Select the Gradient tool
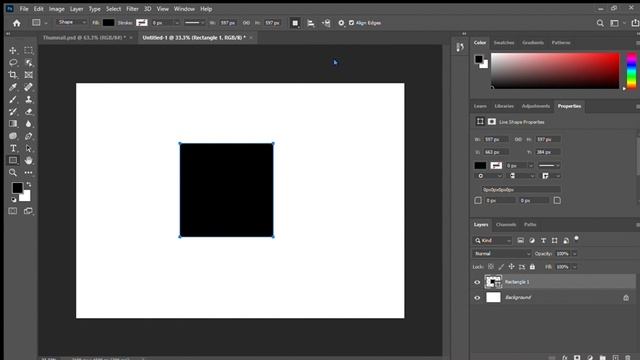This screenshot has height=360, width=640. (x=13, y=124)
